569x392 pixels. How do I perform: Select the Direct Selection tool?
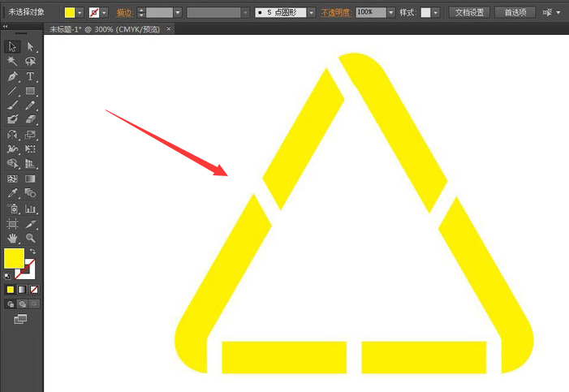pyautogui.click(x=30, y=46)
